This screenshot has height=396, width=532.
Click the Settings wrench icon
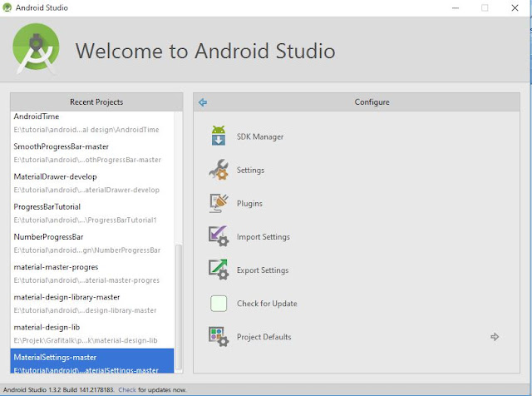pos(219,170)
